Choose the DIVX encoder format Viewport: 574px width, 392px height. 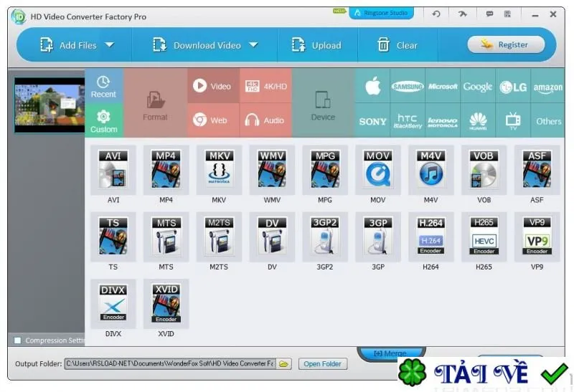pos(113,304)
